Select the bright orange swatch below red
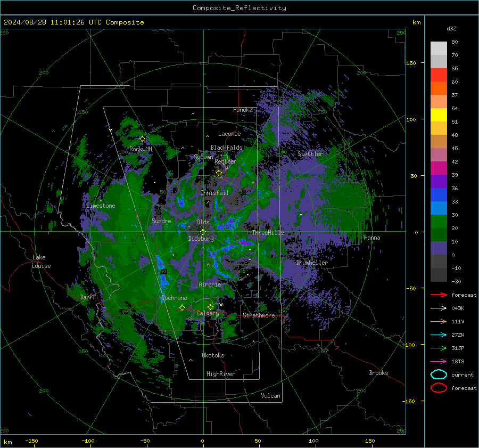Viewport: 479px width, 448px height. coord(439,88)
